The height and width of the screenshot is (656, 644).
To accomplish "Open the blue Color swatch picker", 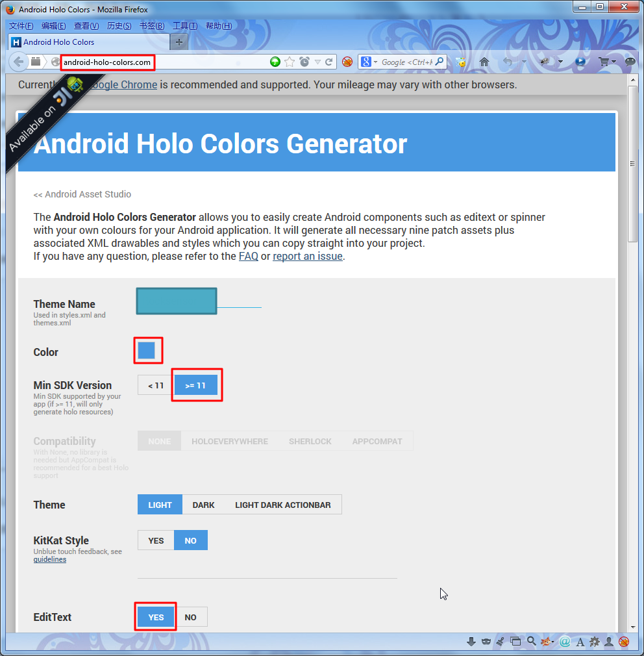I will point(146,350).
